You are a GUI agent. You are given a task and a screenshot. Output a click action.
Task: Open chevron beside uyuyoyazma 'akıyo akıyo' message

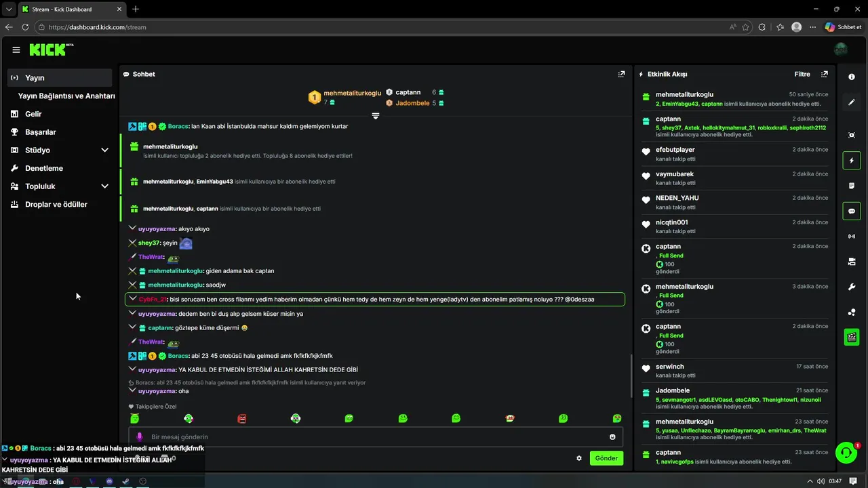click(132, 228)
